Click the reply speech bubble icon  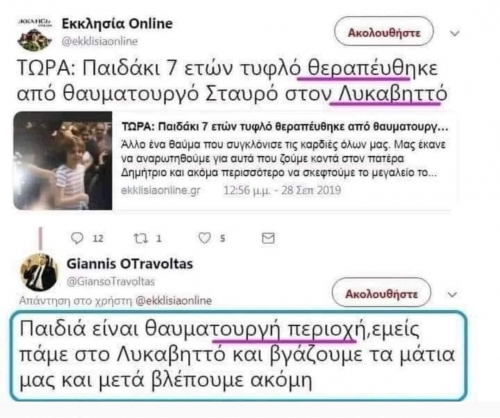(77, 238)
